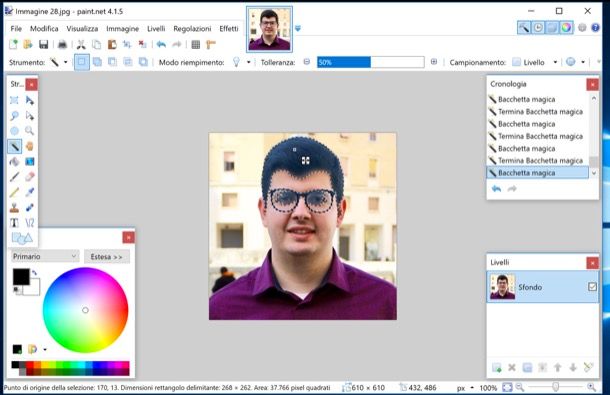Cut the selection with scissors icon
Screen dimensions: 610x395
click(81, 44)
